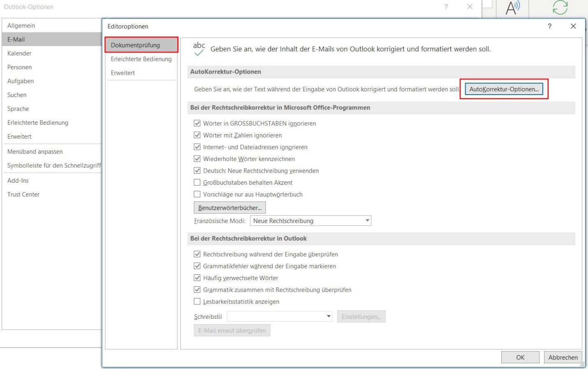
Task: Click Editoroptionen help question mark
Action: (549, 26)
